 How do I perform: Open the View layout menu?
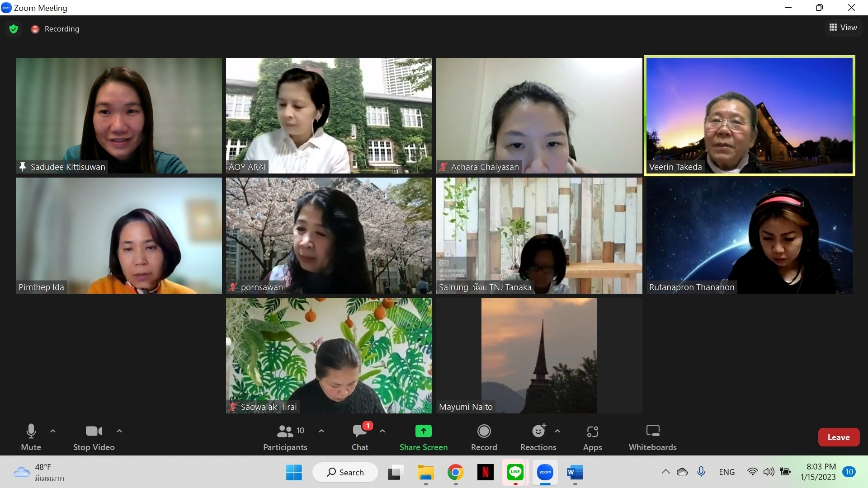[x=843, y=28]
